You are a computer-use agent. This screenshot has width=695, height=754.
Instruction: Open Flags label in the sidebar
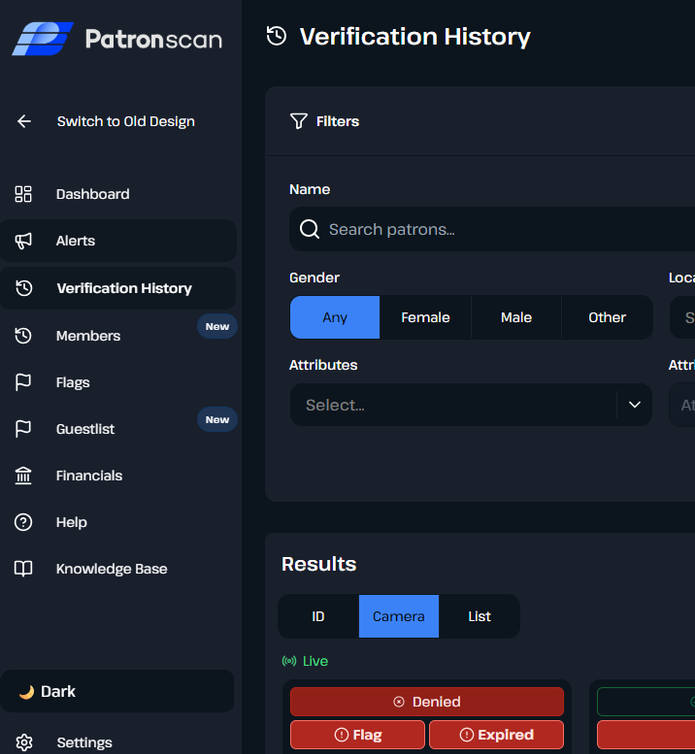point(73,382)
